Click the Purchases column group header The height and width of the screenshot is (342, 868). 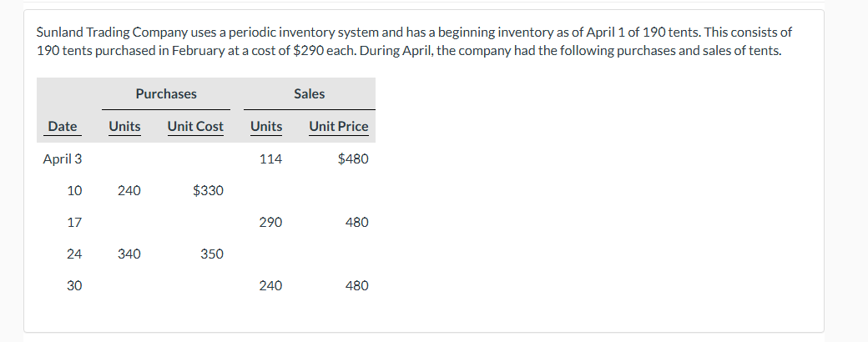pyautogui.click(x=166, y=94)
